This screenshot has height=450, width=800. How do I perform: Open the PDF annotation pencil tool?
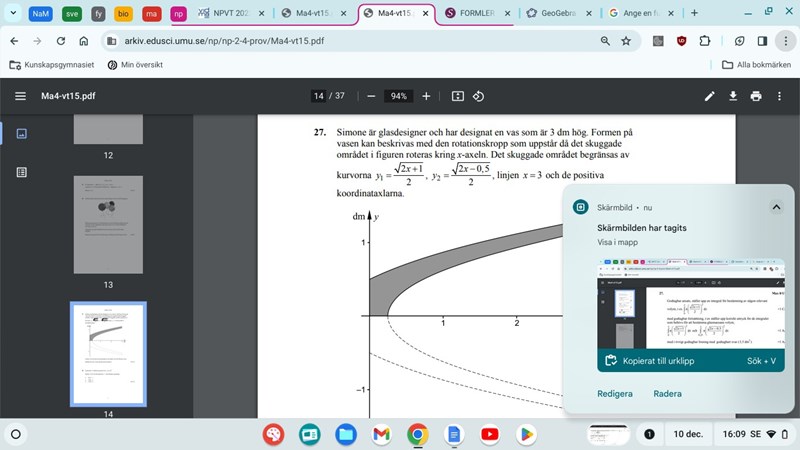pos(710,96)
